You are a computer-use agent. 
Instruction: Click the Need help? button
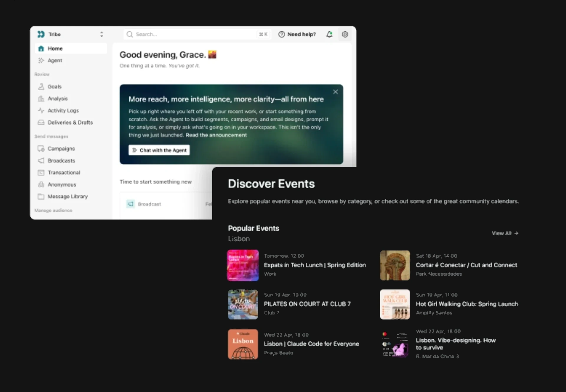[x=297, y=34]
